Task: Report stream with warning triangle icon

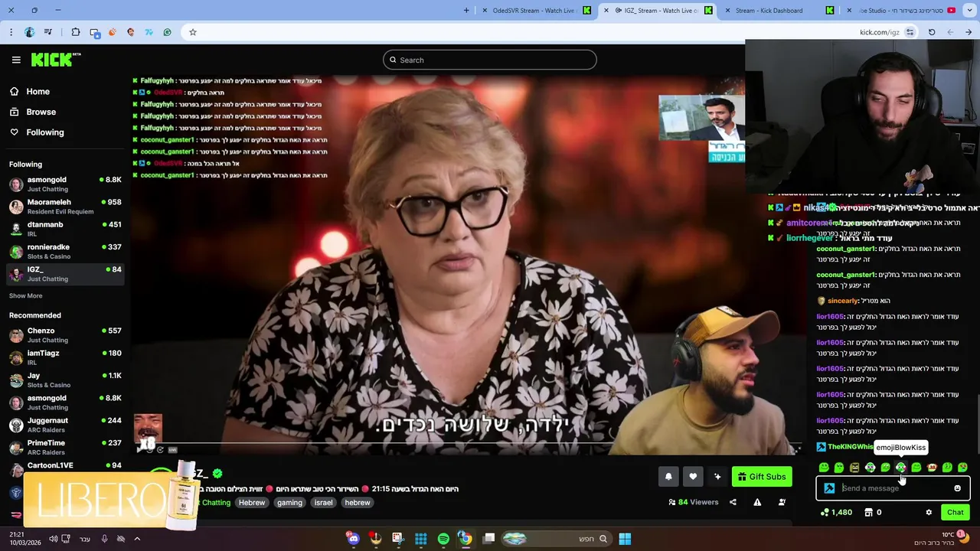Action: (x=757, y=502)
